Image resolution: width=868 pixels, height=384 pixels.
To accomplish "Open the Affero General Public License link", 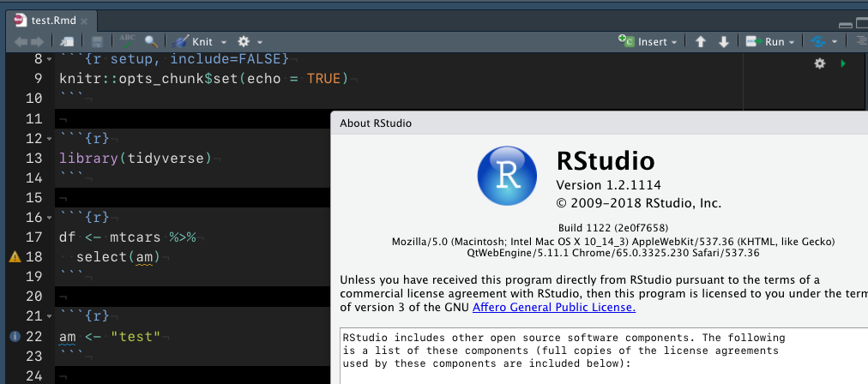I will [553, 307].
